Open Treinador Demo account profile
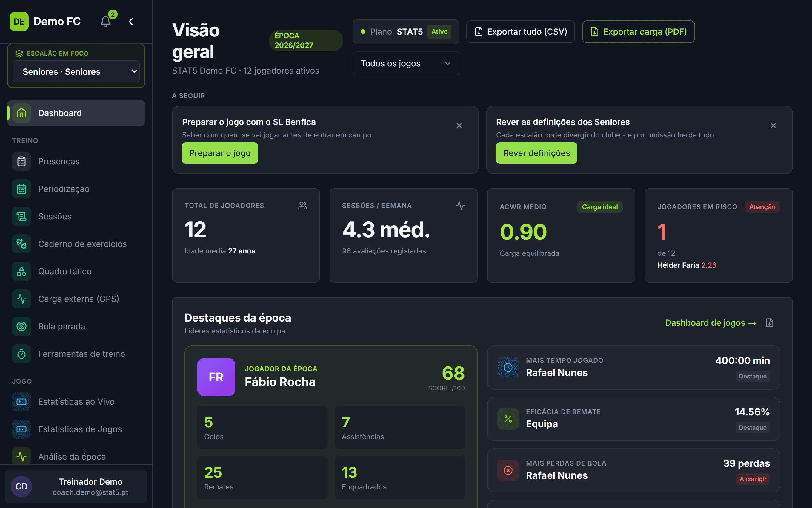Viewport: 812px width, 508px height. [76, 486]
